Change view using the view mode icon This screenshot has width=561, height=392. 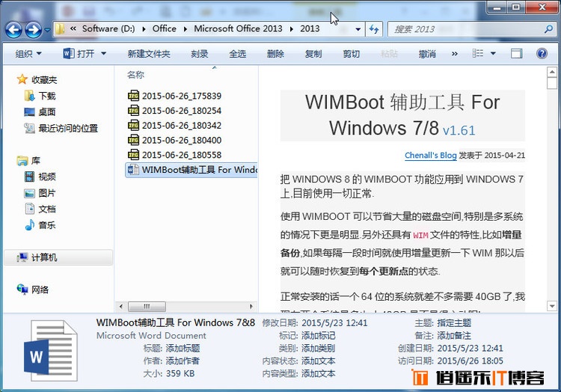pos(478,53)
